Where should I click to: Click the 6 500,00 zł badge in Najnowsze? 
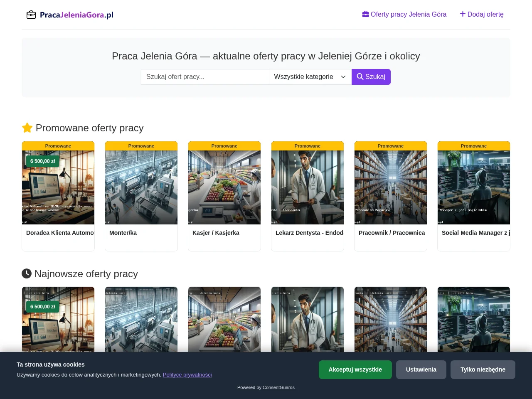coord(43,307)
